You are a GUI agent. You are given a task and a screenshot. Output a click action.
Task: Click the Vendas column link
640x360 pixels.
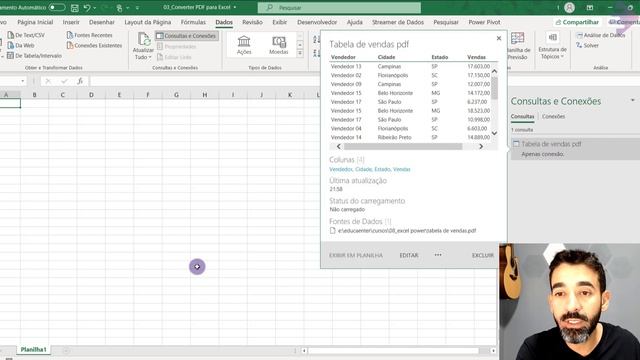point(402,169)
